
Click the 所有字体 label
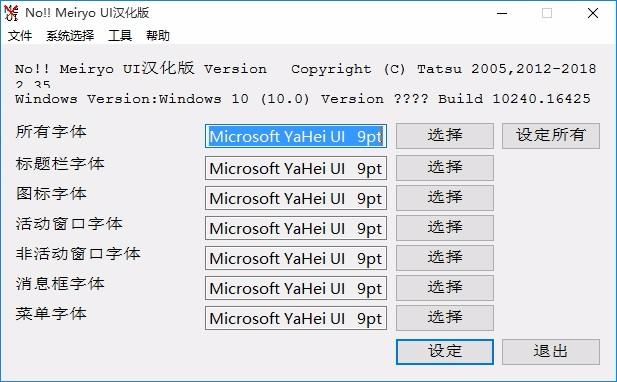click(51, 131)
